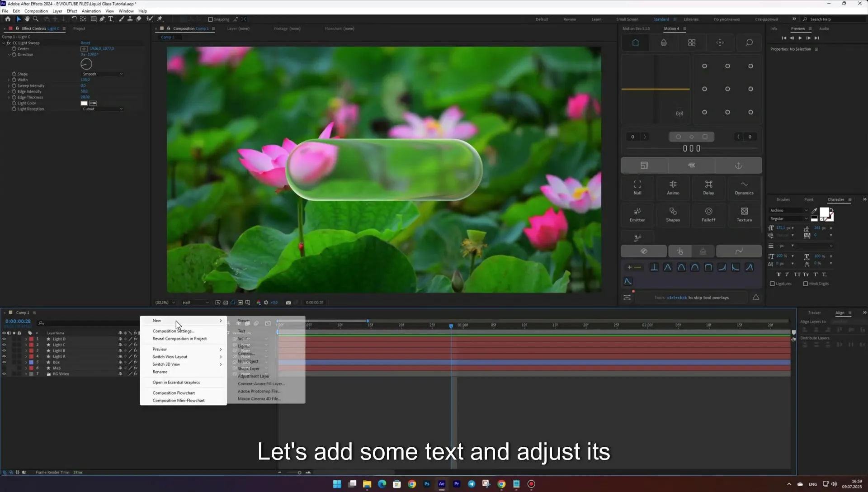Select the Pen tool in toolbar
Image resolution: width=868 pixels, height=492 pixels.
tap(102, 19)
